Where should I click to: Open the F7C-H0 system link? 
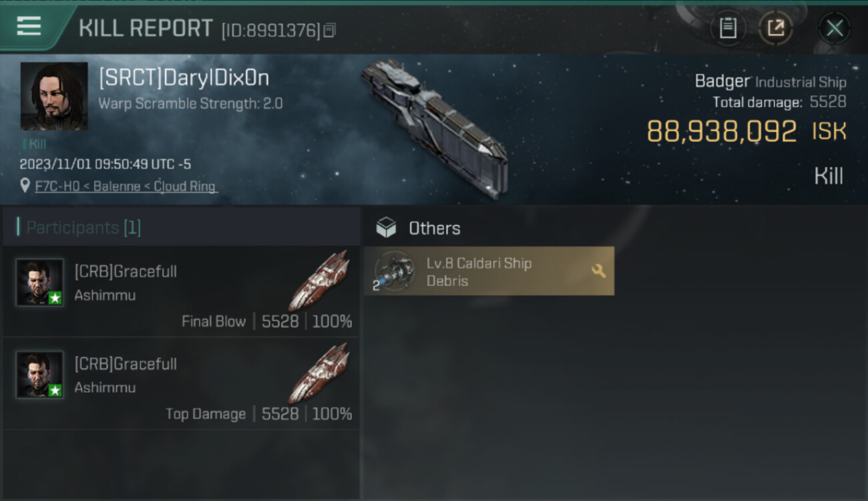tap(55, 186)
